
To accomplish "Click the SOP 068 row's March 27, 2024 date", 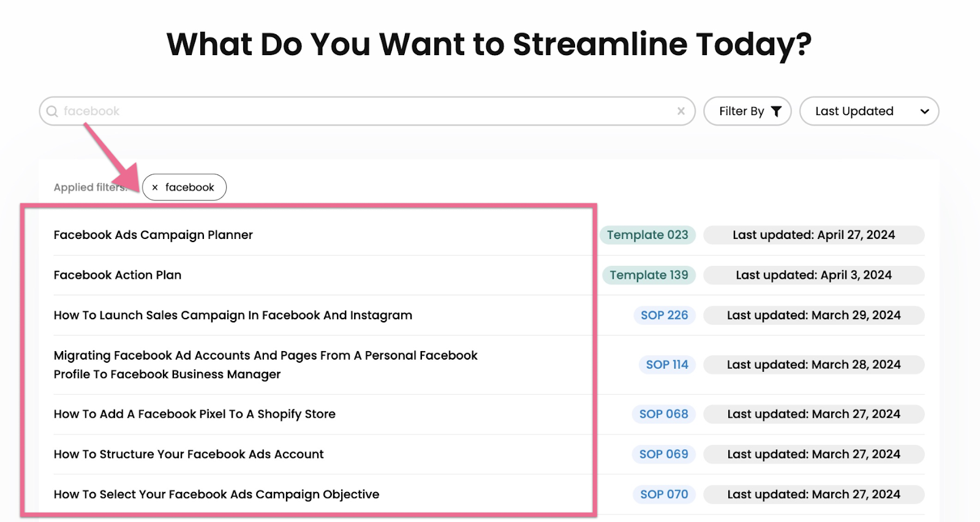I will [x=814, y=414].
